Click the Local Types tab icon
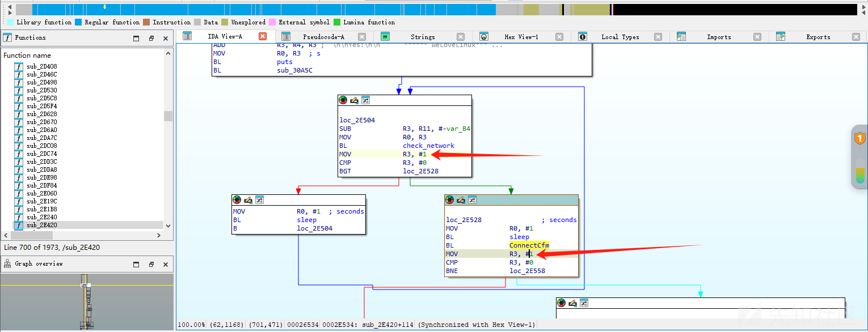This screenshot has height=332, width=868. (583, 37)
